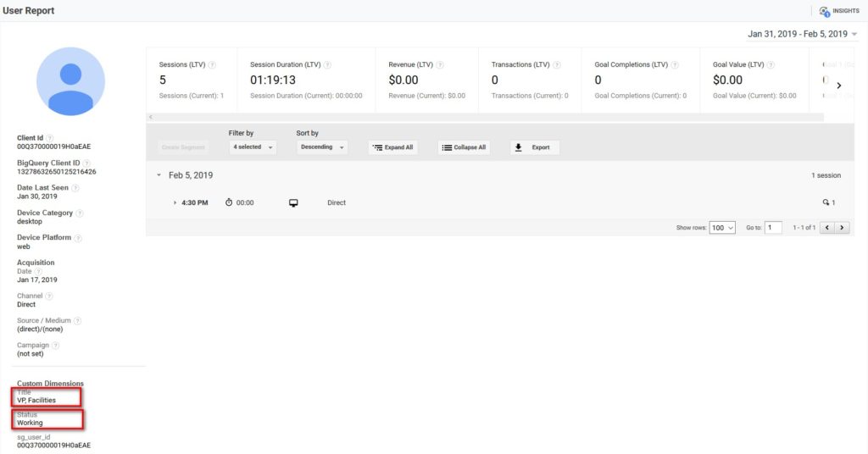The height and width of the screenshot is (454, 868).
Task: Click help icon next to BigQuery Client ID
Action: pos(86,163)
